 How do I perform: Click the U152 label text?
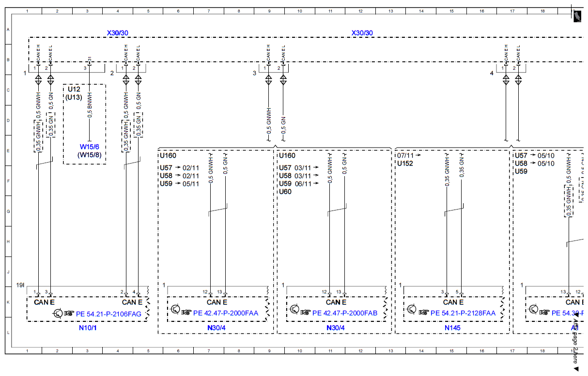pos(405,164)
